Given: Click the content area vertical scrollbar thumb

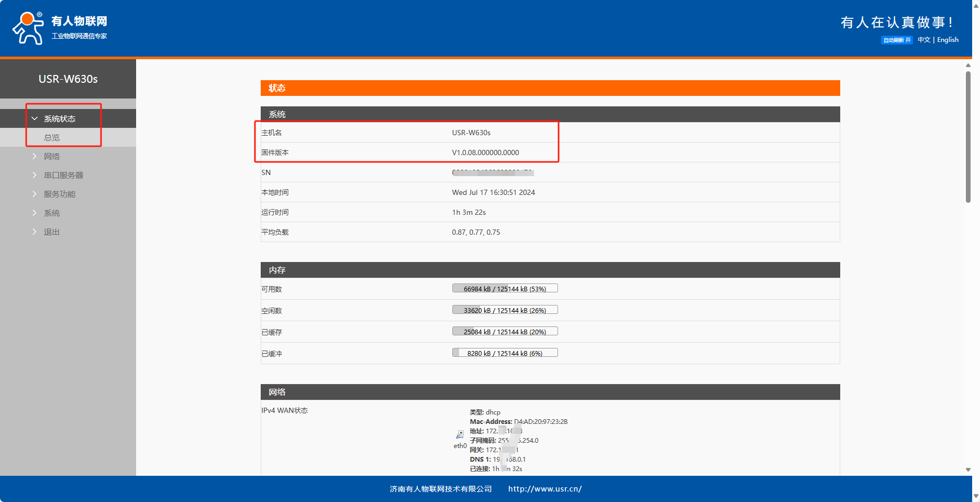Looking at the screenshot, I should point(968,136).
